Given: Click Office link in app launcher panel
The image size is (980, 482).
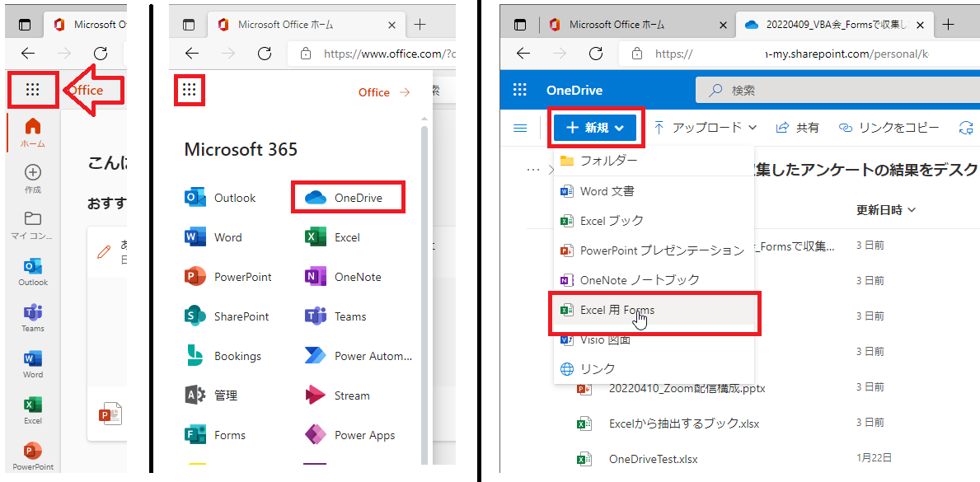Looking at the screenshot, I should tap(384, 92).
